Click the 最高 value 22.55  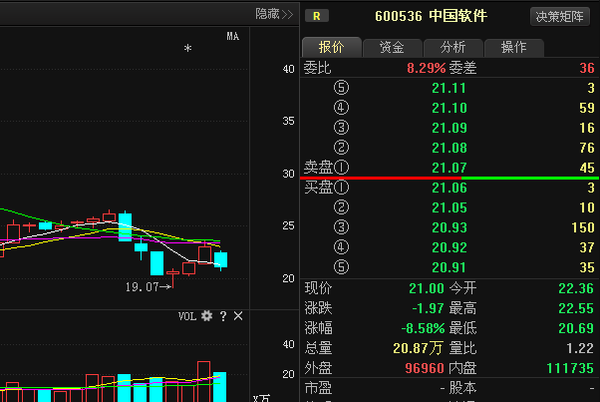click(576, 308)
